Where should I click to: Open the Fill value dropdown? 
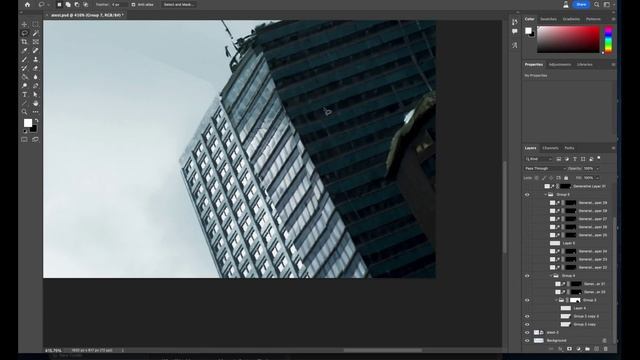click(x=598, y=178)
